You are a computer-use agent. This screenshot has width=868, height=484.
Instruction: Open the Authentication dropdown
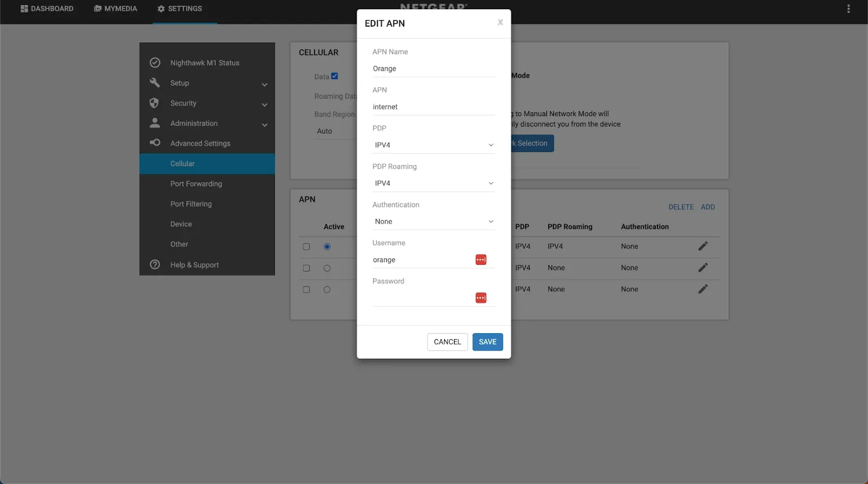pos(433,221)
